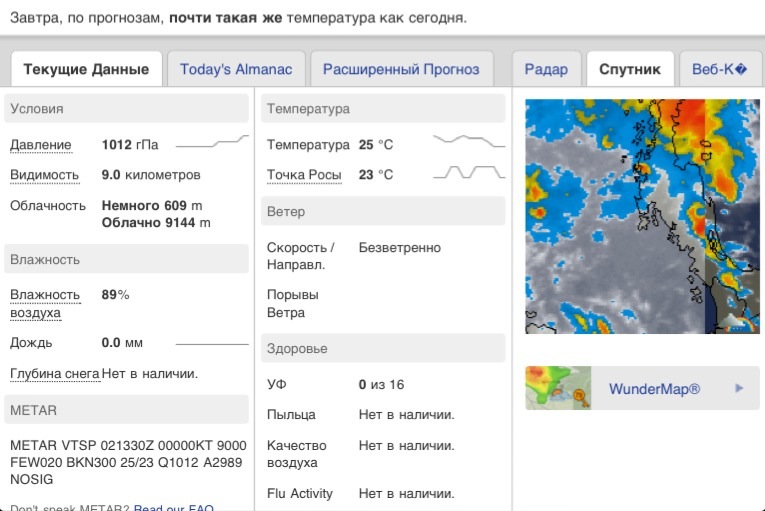Open the Расширенный Прогноз tab

(x=401, y=69)
